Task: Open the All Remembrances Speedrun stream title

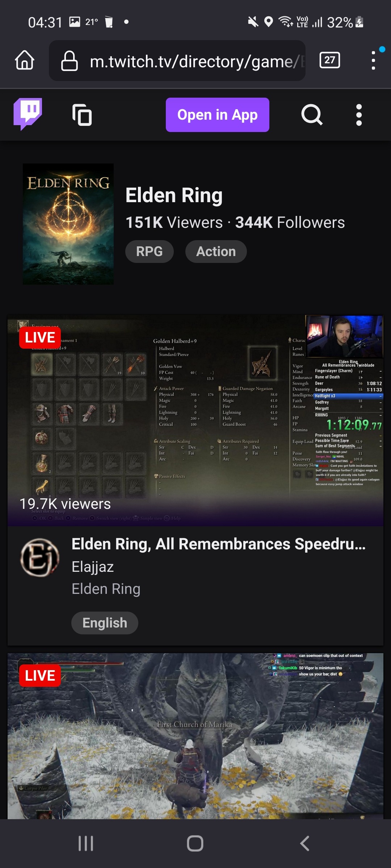Action: [219, 544]
